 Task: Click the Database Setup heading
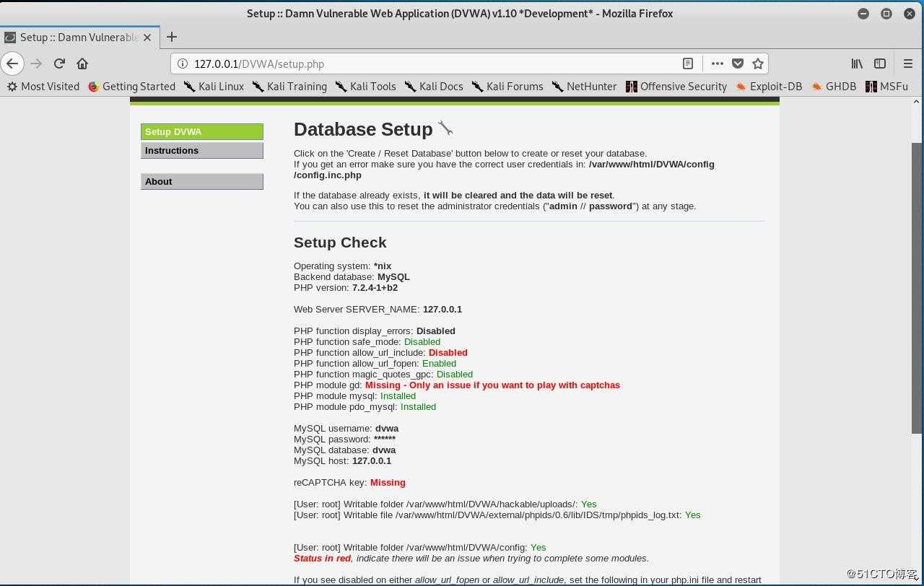[363, 129]
